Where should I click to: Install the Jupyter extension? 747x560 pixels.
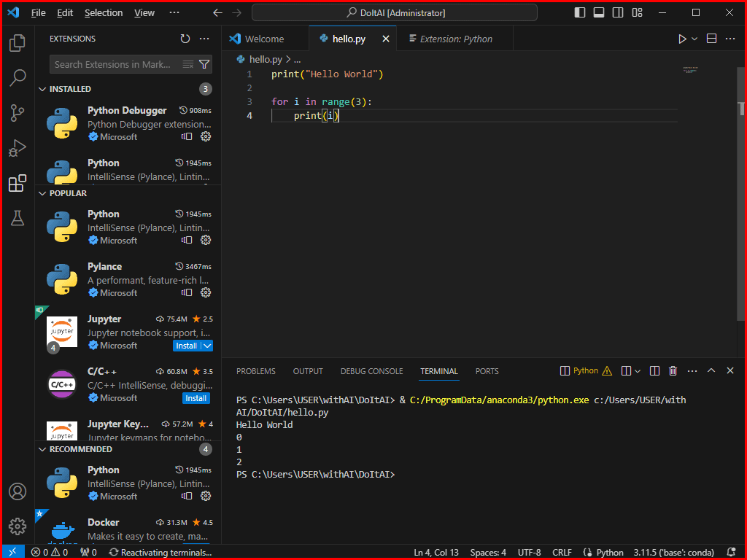point(187,346)
